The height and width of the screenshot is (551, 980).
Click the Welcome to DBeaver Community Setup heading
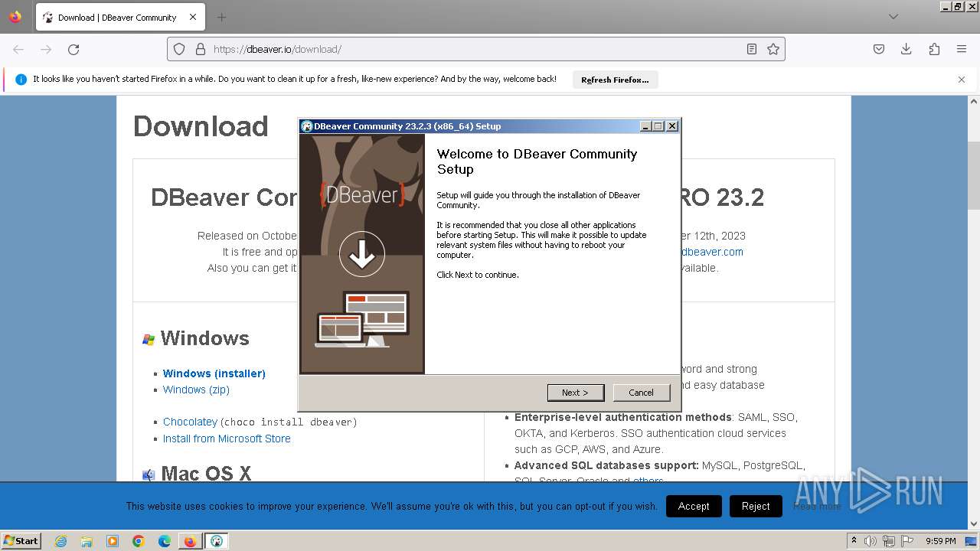537,161
